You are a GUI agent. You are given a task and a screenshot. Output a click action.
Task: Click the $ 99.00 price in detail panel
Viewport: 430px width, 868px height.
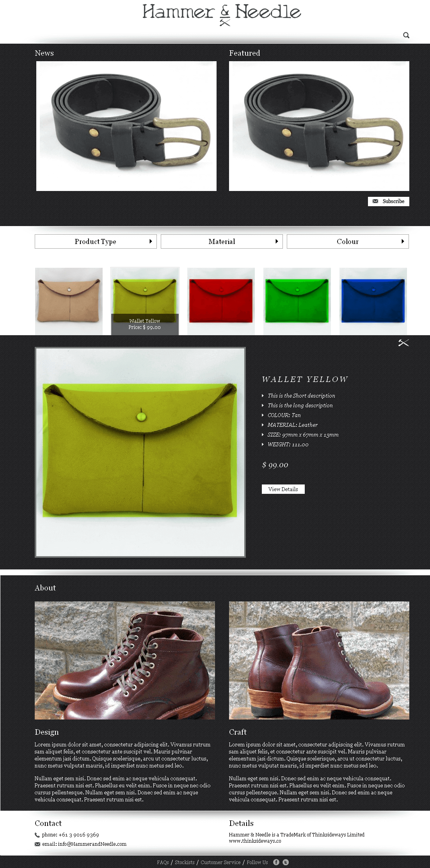pos(275,465)
